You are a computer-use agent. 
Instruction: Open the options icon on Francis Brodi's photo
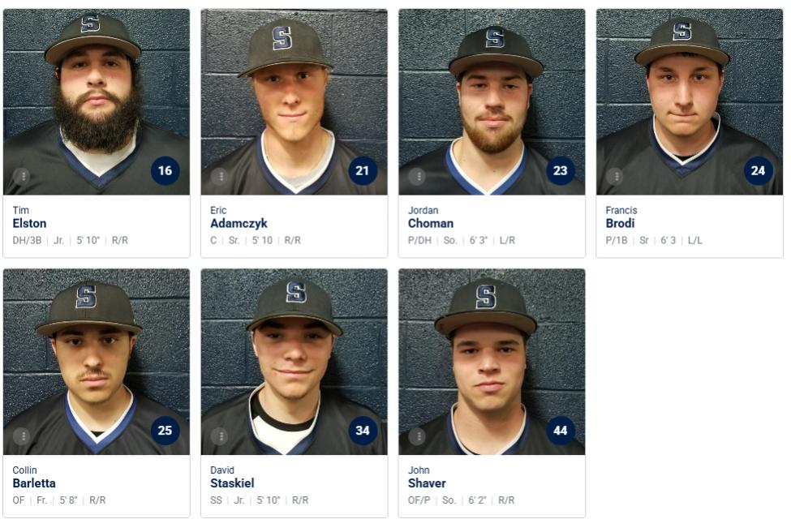[x=616, y=177]
